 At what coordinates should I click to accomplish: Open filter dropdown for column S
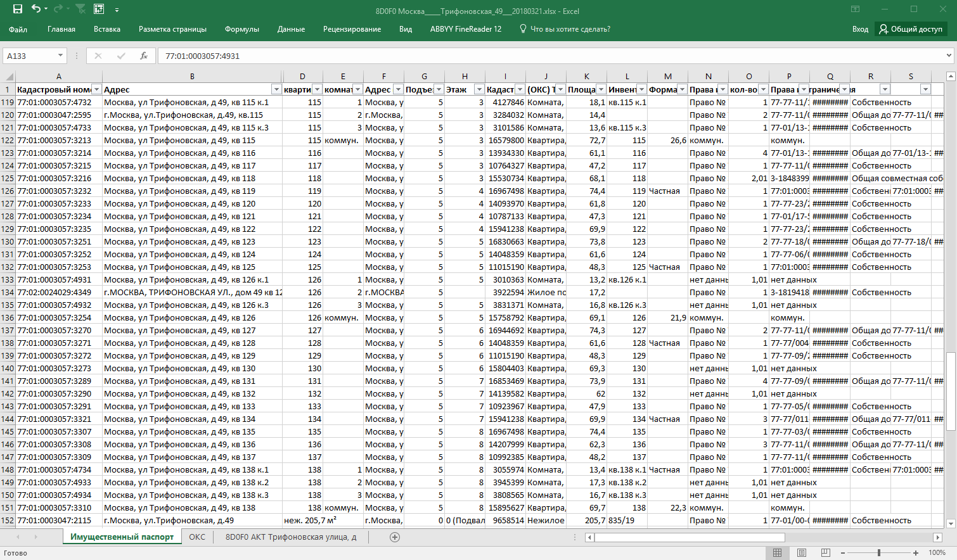pyautogui.click(x=925, y=89)
